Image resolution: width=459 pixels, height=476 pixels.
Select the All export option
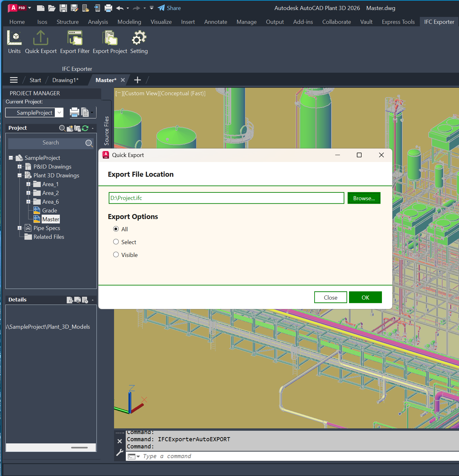(x=116, y=229)
